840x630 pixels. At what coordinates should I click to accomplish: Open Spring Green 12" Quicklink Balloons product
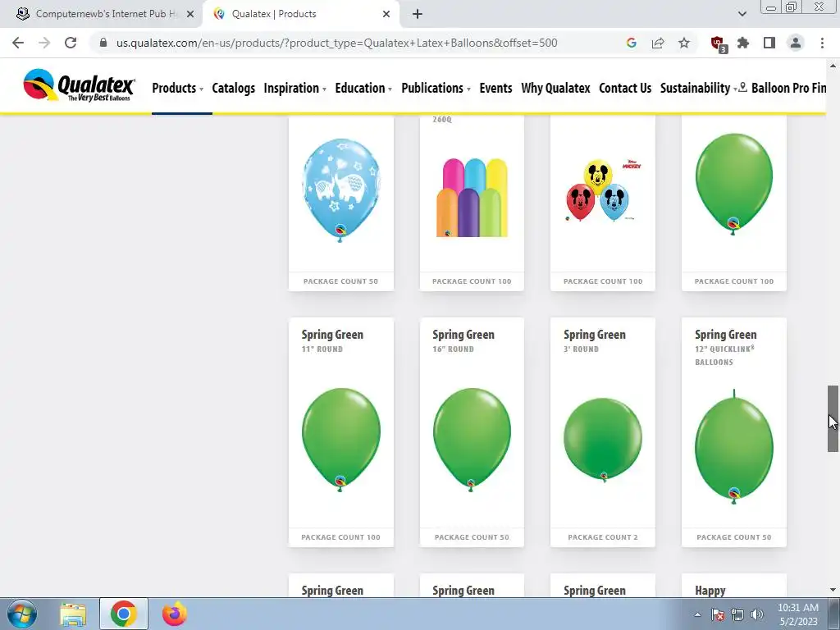pos(734,432)
